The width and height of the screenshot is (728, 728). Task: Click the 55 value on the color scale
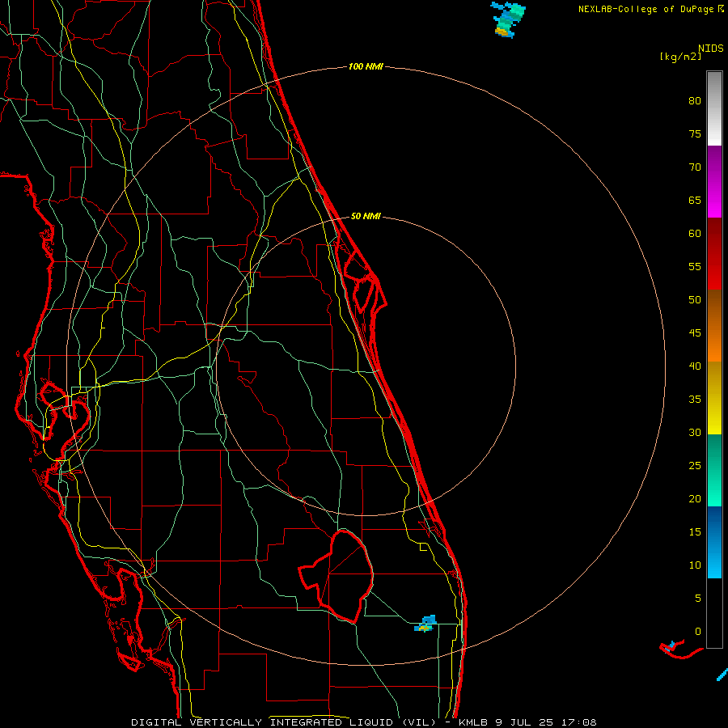pyautogui.click(x=695, y=267)
